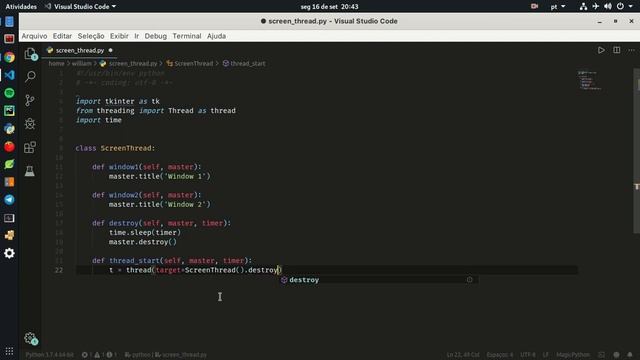Screen dimensions: 640x360
Task: Open the Python IDLE dock icon
Action: coord(9,129)
